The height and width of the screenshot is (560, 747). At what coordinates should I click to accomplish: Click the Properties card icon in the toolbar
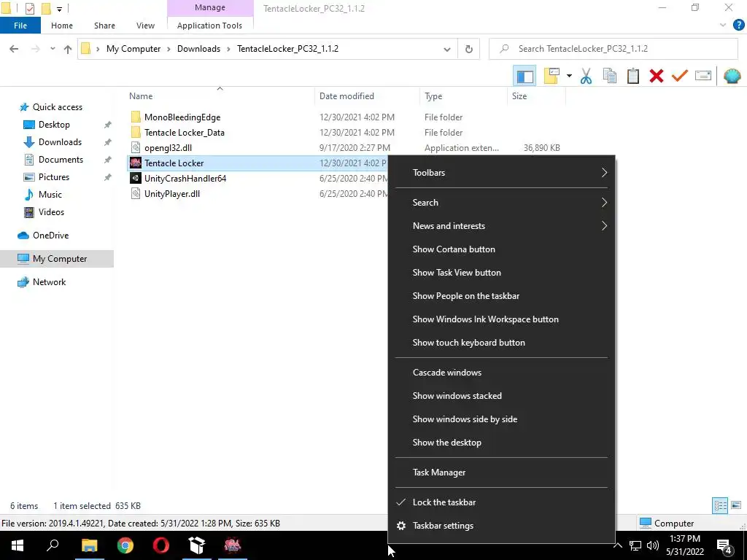(703, 76)
